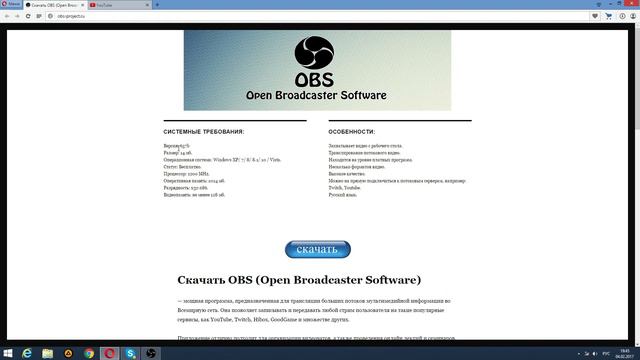The height and width of the screenshot is (360, 640).
Task: Click the СИСТЕМНЫЕ ТРЕБОВАНИЯ heading
Action: click(x=204, y=132)
